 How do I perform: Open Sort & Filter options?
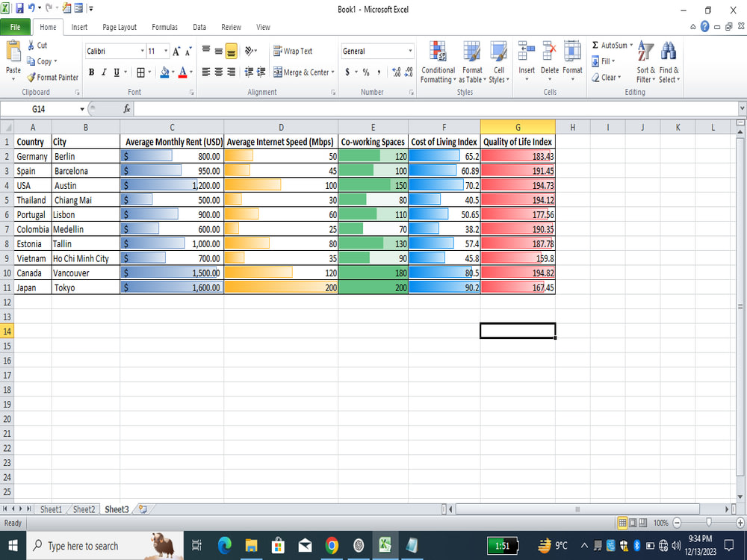pyautogui.click(x=645, y=63)
